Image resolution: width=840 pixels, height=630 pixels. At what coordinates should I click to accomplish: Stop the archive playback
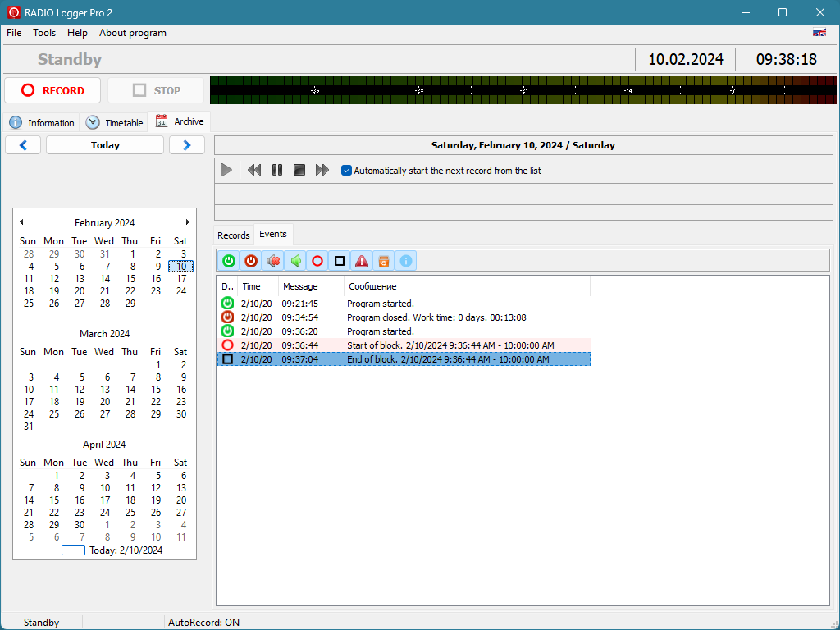point(299,171)
